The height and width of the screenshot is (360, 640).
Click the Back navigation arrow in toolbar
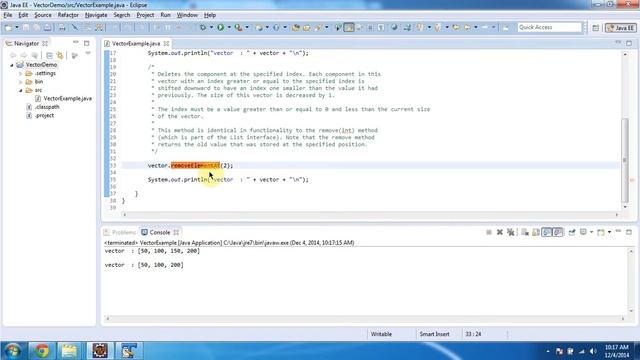tap(467, 27)
